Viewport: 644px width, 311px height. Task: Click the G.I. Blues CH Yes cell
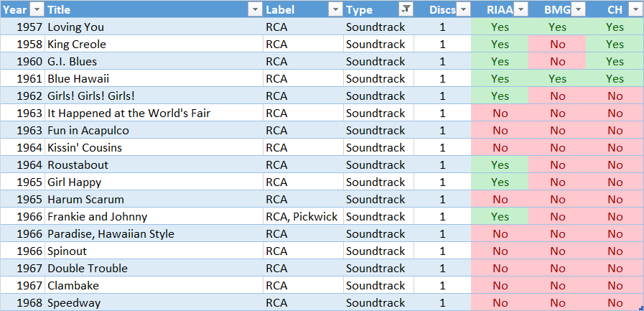pyautogui.click(x=615, y=61)
